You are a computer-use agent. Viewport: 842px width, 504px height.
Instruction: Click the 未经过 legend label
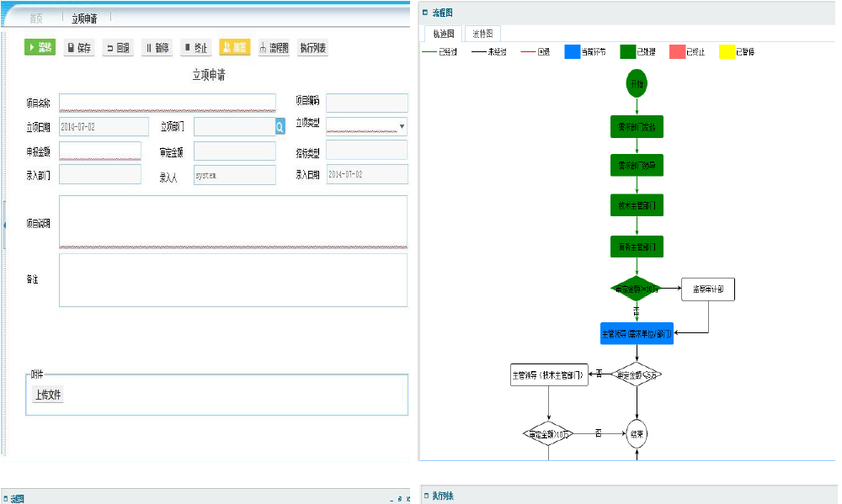(498, 52)
